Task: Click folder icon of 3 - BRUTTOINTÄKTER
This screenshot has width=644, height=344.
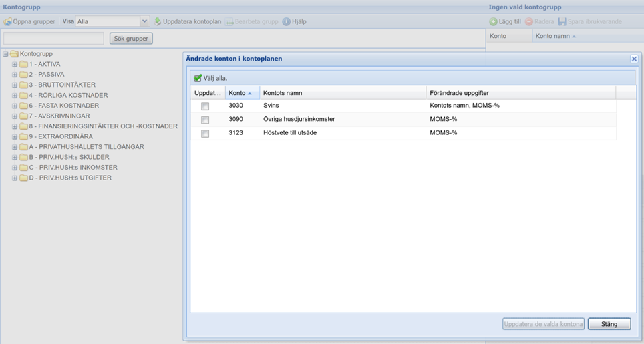Action: click(23, 85)
